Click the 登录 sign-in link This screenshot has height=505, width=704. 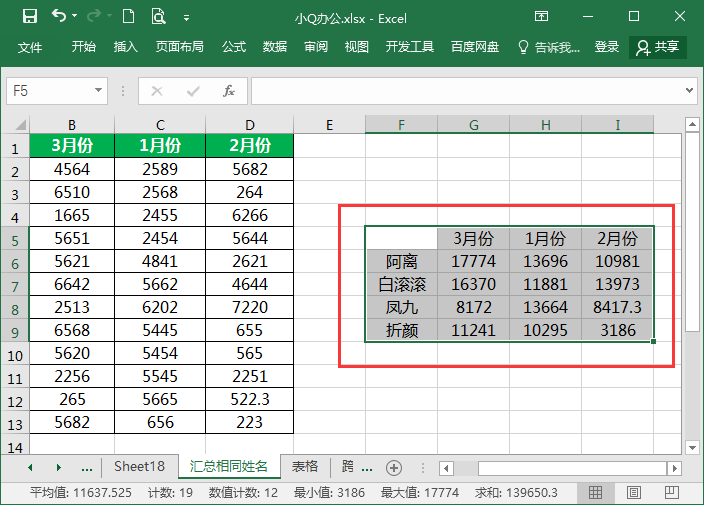point(607,47)
